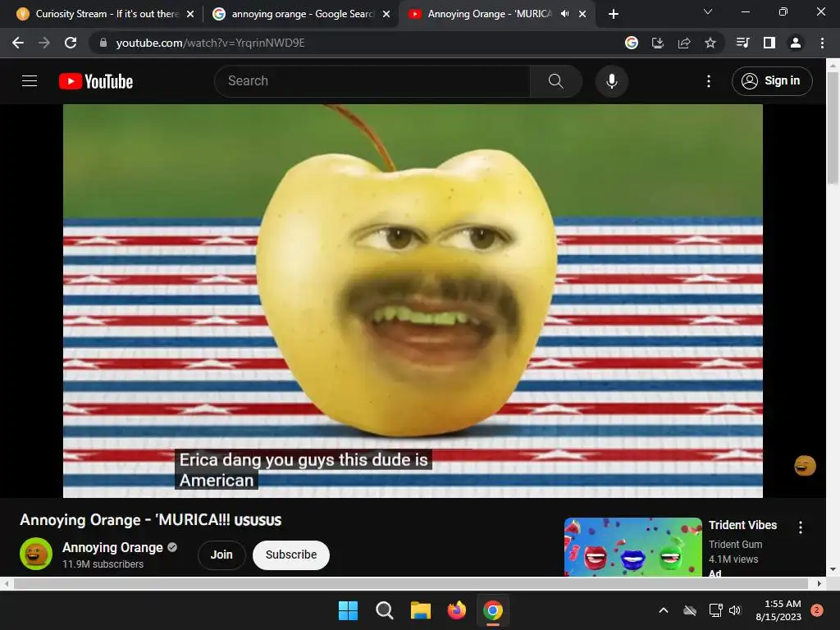Launch Firefox from taskbar

[456, 610]
